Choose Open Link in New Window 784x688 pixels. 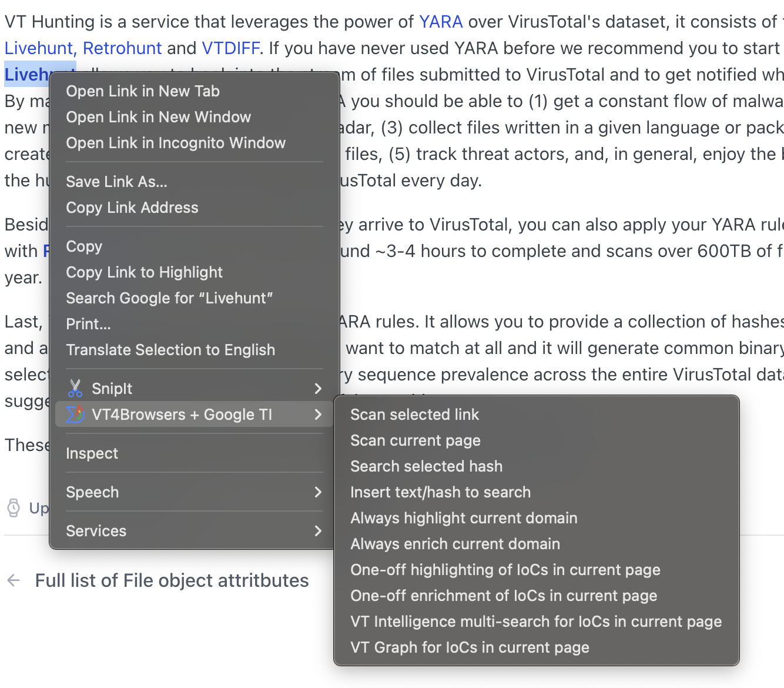click(195, 117)
